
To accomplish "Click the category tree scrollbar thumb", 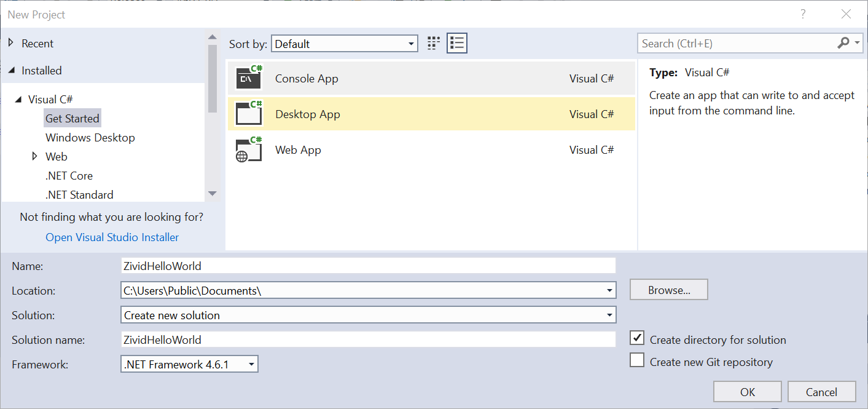I will 213,79.
